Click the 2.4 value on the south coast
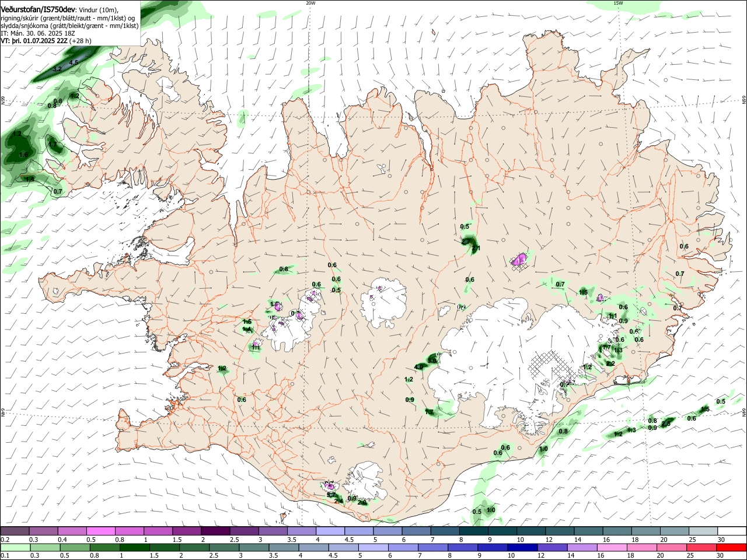Screen dimensions: 747x560 pos(338,501)
